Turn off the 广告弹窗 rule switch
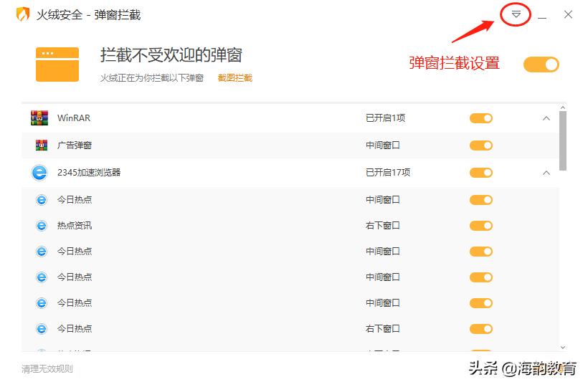The image size is (588, 387). 480,145
